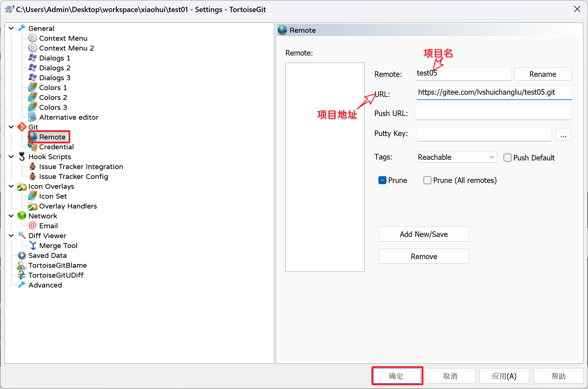Screen dimensions: 588x389
Task: Click the Network green globe icon
Action: coord(22,216)
